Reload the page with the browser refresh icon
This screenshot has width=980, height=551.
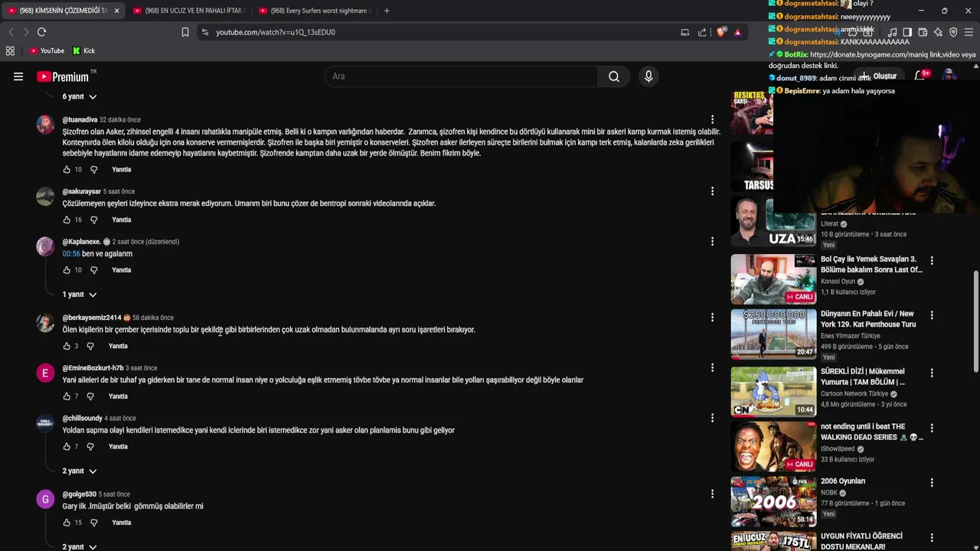(42, 32)
